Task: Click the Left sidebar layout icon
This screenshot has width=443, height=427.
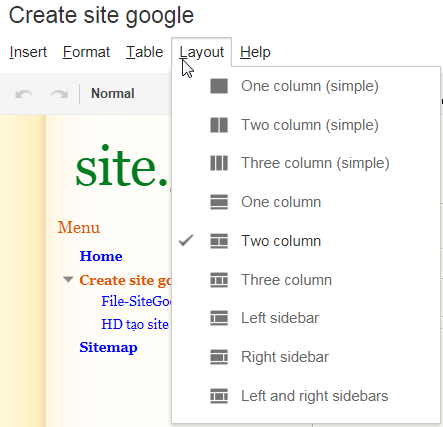Action: pyautogui.click(x=219, y=318)
